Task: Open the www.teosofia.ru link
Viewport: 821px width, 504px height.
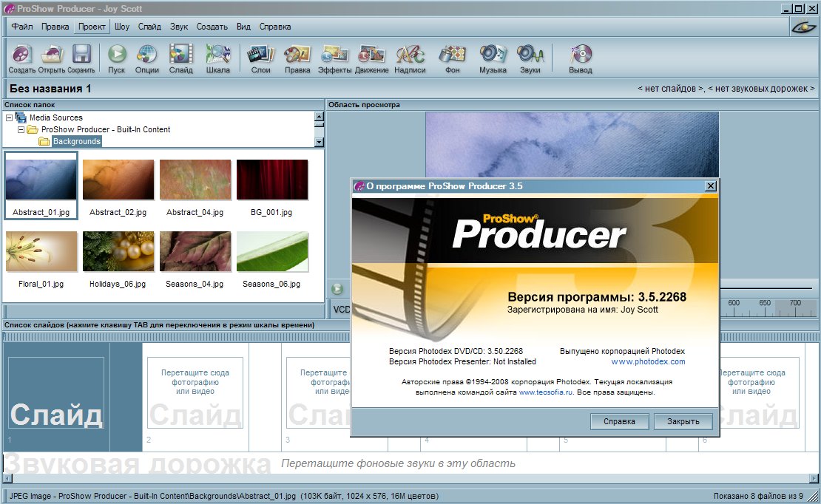Action: pos(546,392)
